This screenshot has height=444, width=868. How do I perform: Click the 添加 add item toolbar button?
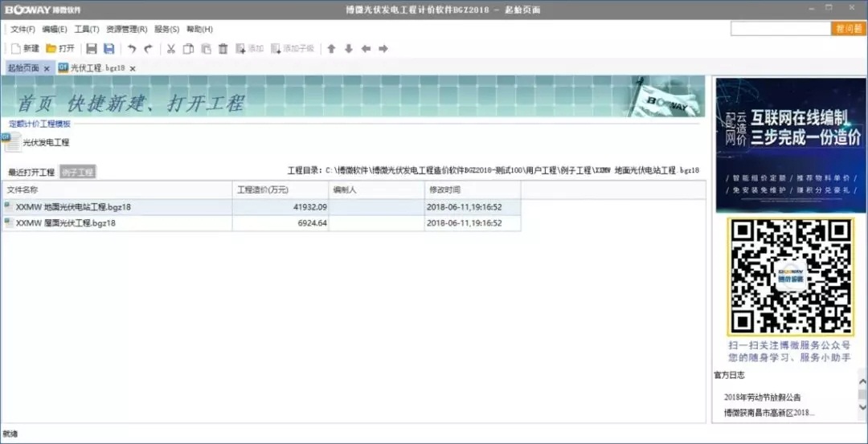[x=250, y=49]
